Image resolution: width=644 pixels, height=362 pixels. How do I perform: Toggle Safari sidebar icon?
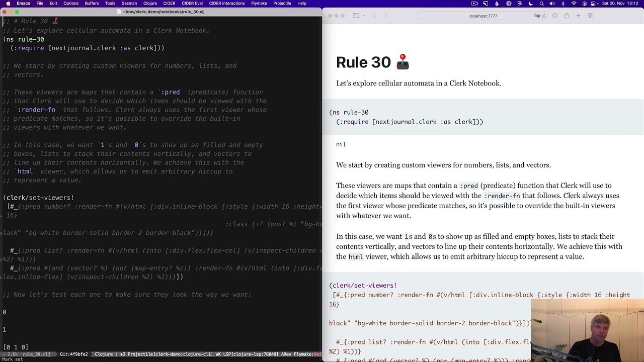coord(356,16)
